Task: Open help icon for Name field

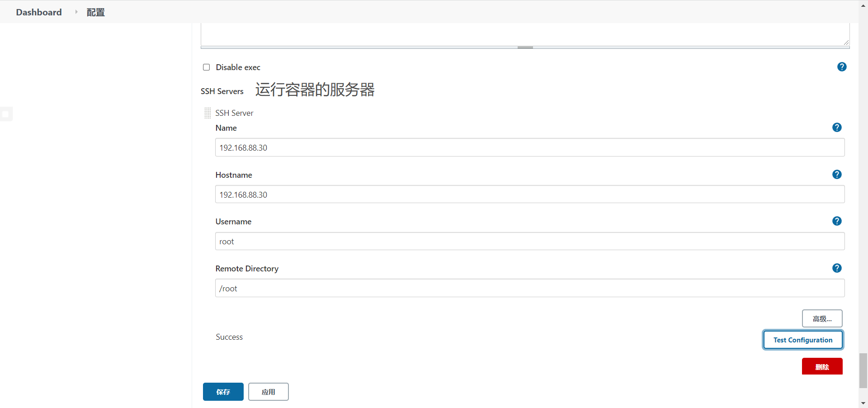Action: tap(837, 128)
